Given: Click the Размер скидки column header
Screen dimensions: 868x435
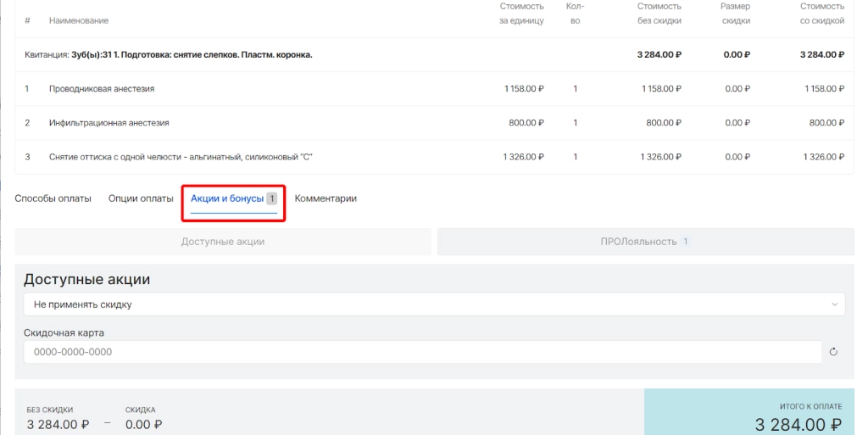Looking at the screenshot, I should coord(735,14).
